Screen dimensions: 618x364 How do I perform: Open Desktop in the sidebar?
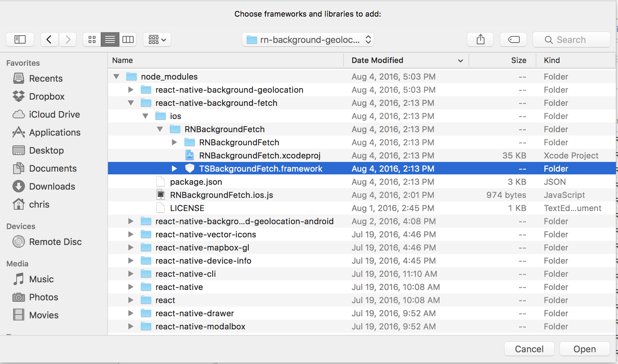tap(46, 151)
